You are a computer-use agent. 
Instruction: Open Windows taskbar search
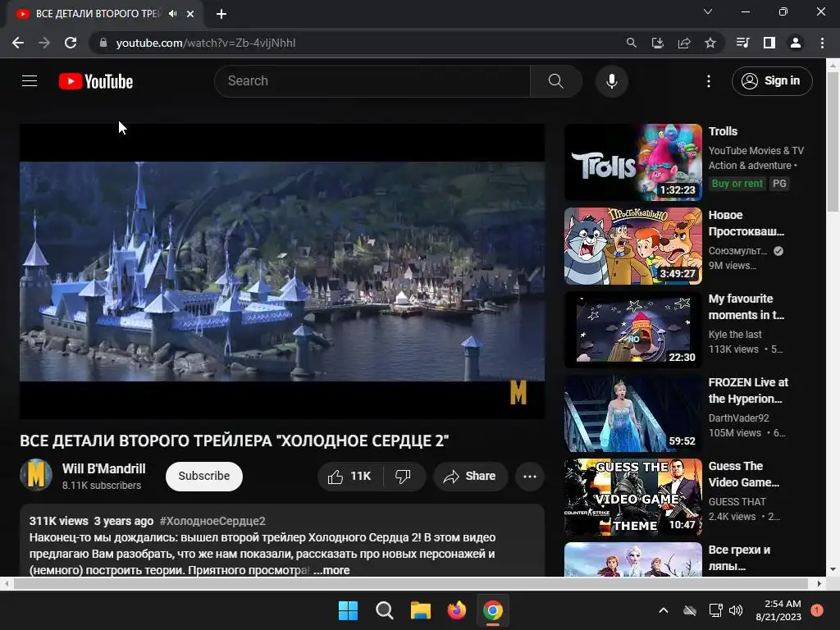click(384, 610)
